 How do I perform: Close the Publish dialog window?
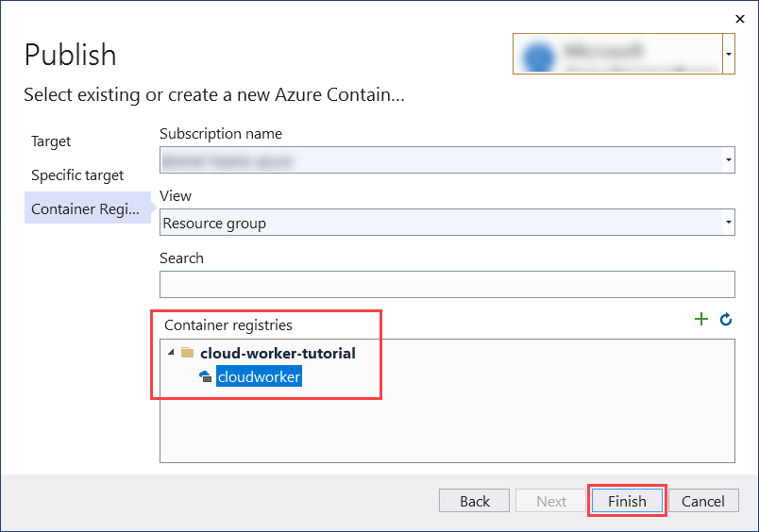click(737, 18)
